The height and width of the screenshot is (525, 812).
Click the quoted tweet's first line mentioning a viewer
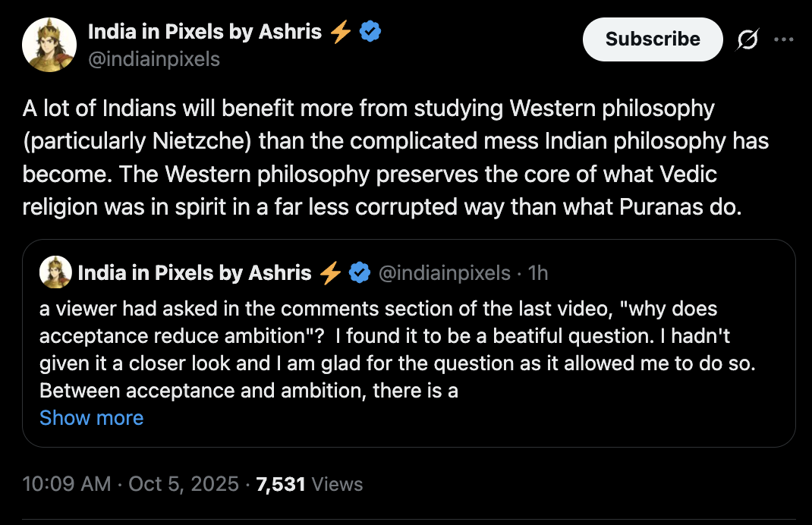tap(378, 310)
